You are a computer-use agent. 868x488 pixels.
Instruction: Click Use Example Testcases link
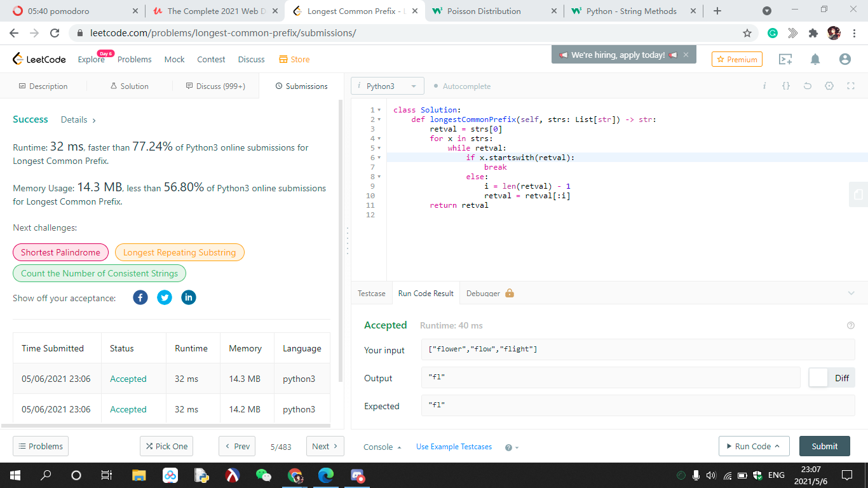[454, 447]
